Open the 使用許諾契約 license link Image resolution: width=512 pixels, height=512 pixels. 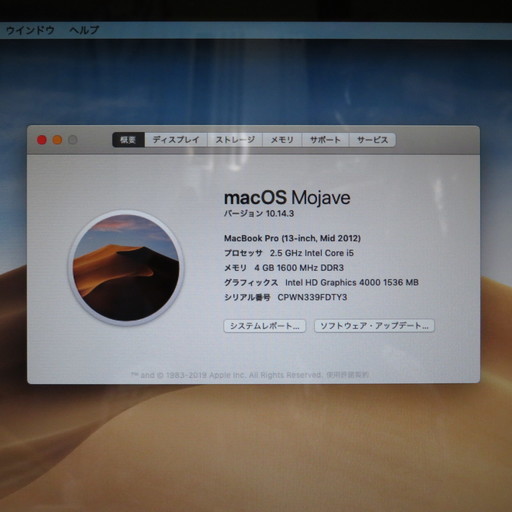tap(347, 375)
